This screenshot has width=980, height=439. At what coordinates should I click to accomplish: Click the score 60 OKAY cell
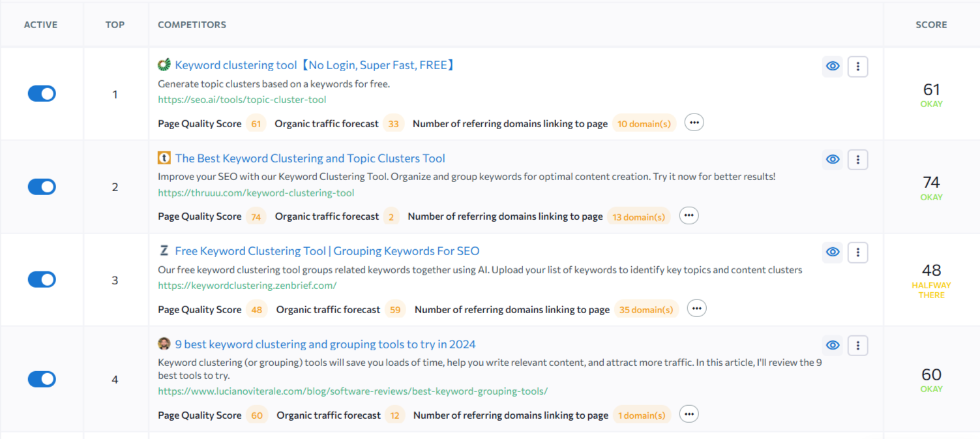pos(931,379)
